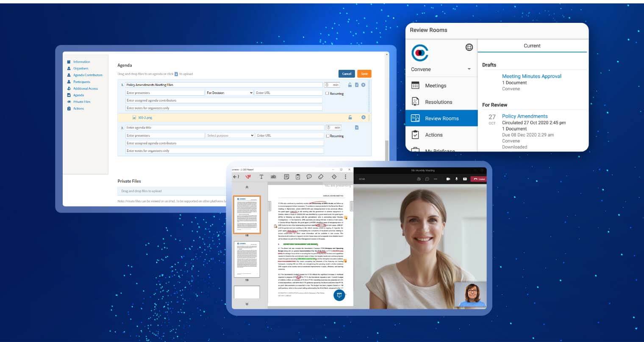
Task: Switch to the Current tab
Action: coord(532,46)
